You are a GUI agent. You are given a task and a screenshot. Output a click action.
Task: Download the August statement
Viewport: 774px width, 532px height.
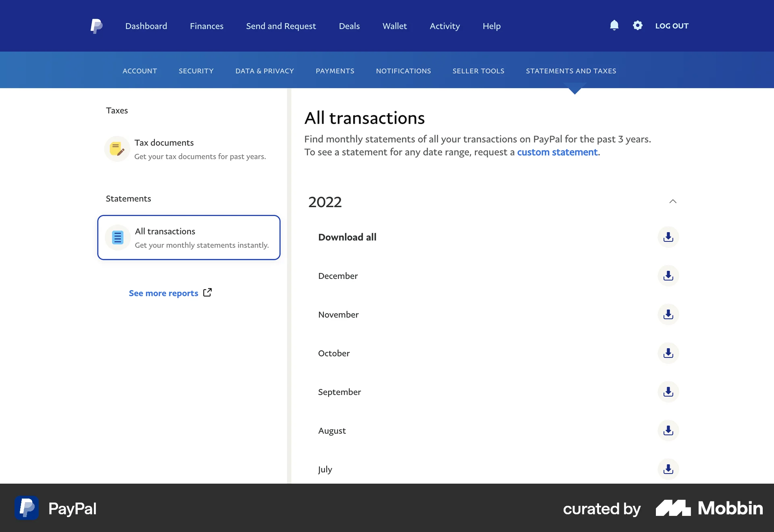[x=668, y=430]
